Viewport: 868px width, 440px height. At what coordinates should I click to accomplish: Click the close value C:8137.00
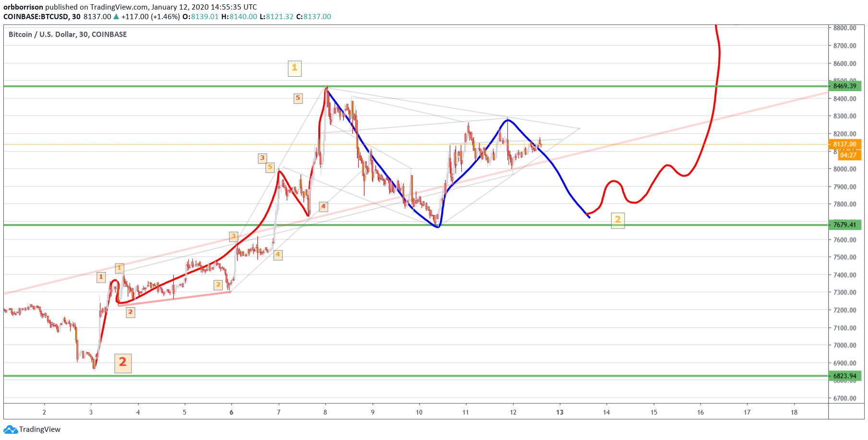coord(313,17)
